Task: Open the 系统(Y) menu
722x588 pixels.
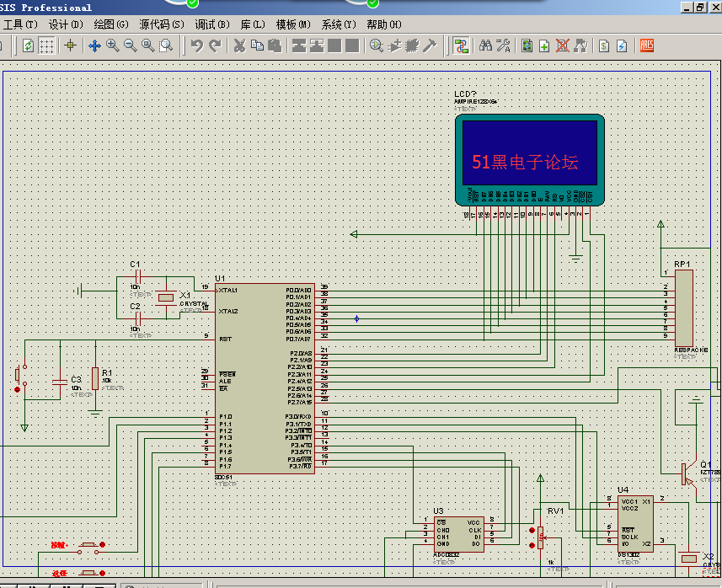Action: click(339, 24)
